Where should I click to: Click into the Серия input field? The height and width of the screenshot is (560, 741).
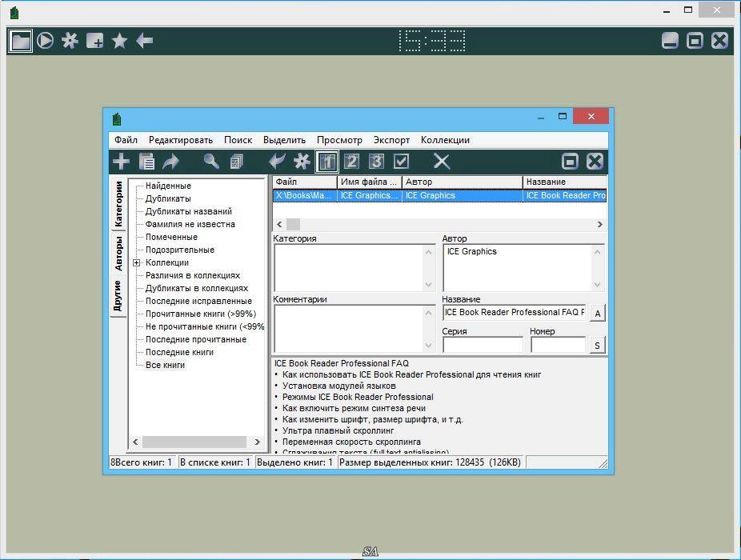(483, 345)
